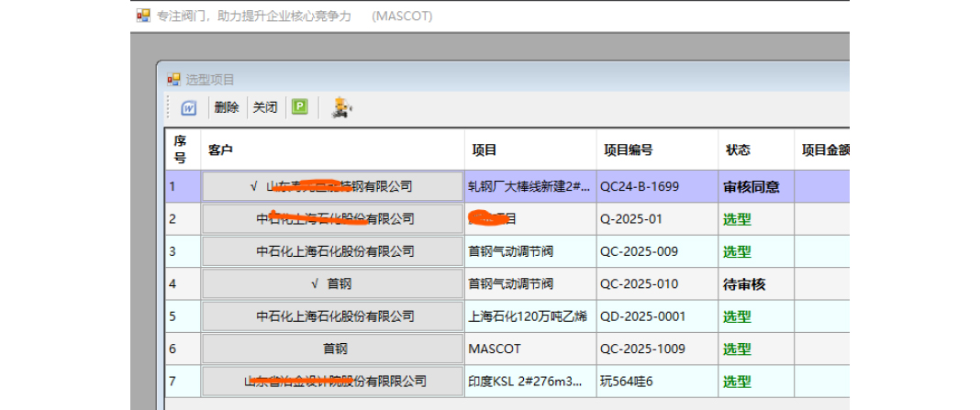Sort by the 客户 column header
The height and width of the screenshot is (410, 980).
coord(332,150)
